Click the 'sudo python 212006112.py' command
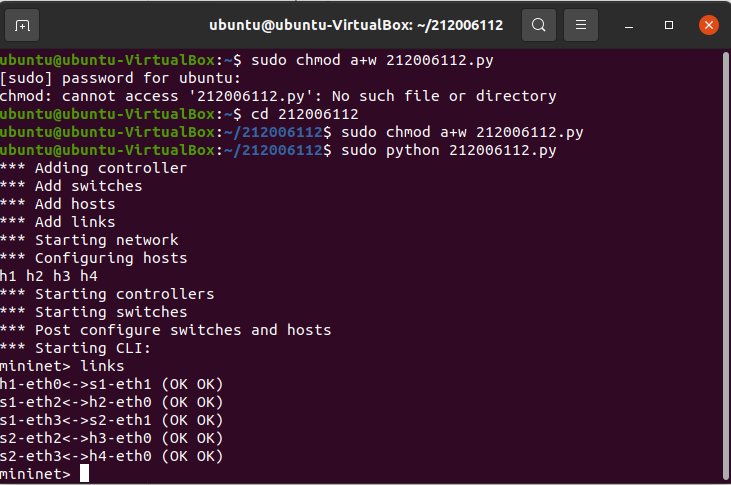Screen dimensions: 731x485 tap(448, 150)
